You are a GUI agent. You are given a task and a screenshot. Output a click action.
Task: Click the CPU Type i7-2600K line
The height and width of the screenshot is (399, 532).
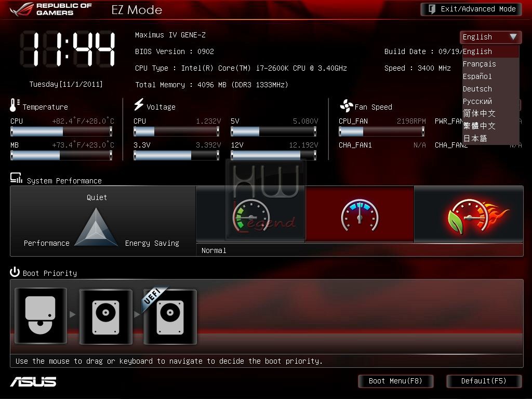tap(241, 68)
